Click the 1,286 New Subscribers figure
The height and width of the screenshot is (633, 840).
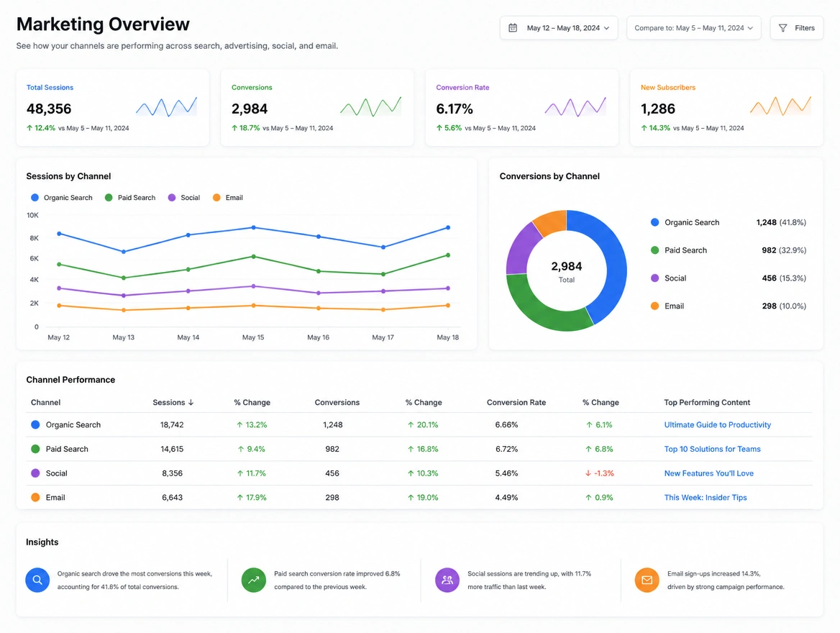pyautogui.click(x=658, y=109)
